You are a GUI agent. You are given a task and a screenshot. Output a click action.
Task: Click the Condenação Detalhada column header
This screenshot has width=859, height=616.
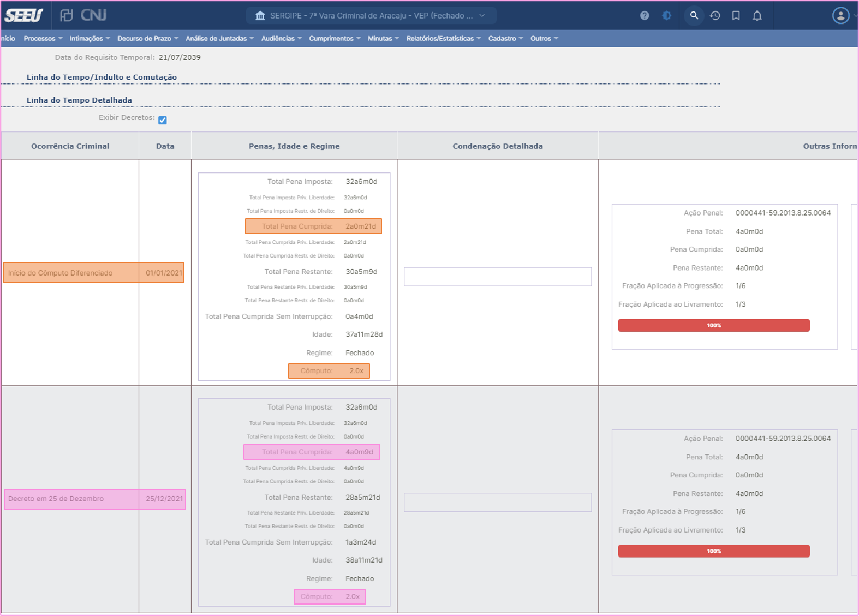[x=498, y=146]
